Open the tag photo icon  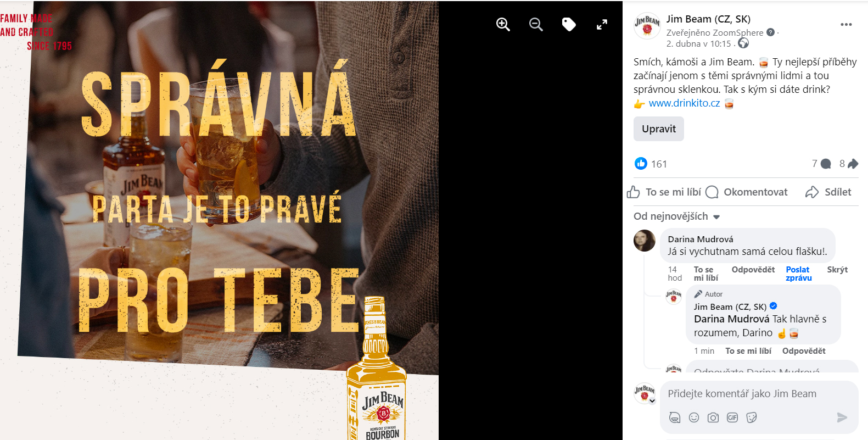tap(569, 24)
